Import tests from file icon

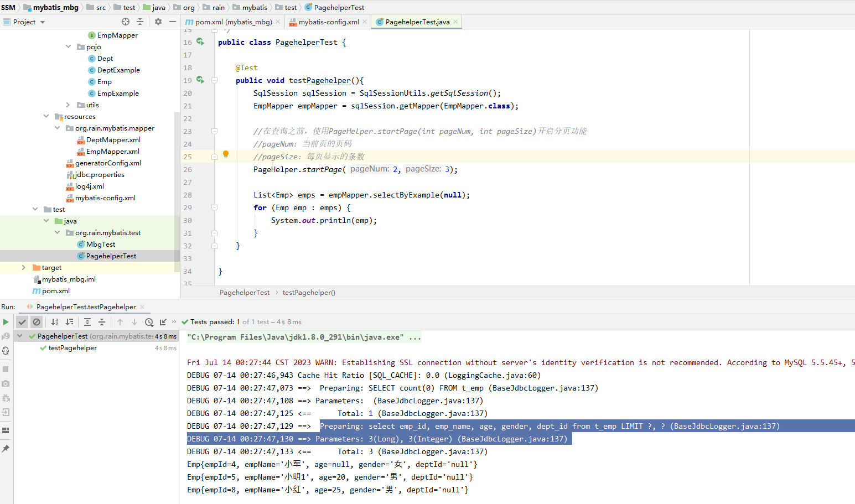163,322
